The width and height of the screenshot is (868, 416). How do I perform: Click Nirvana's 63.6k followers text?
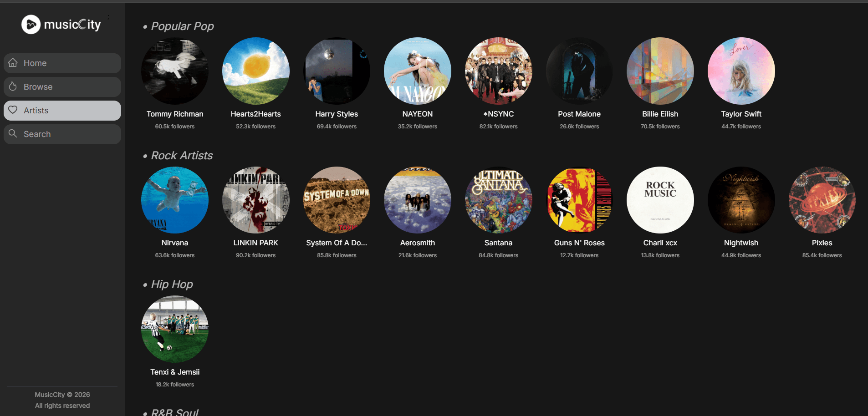click(x=175, y=255)
